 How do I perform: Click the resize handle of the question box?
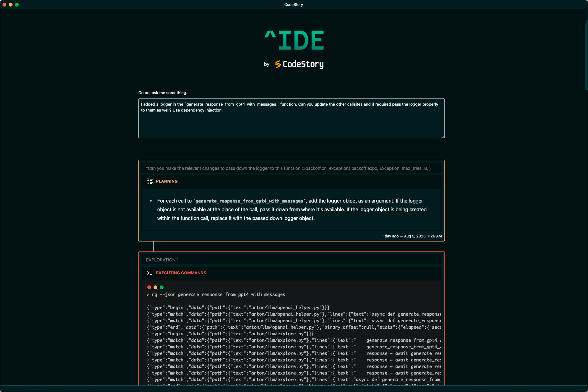click(x=443, y=136)
